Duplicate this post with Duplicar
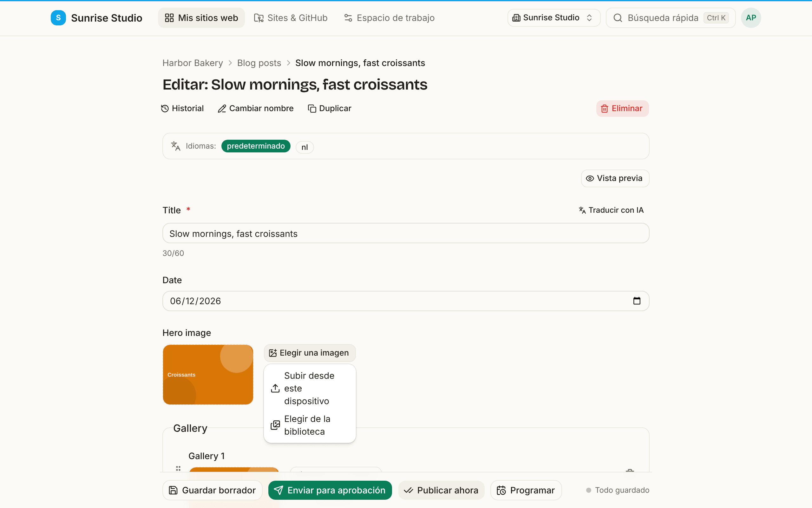 [329, 109]
